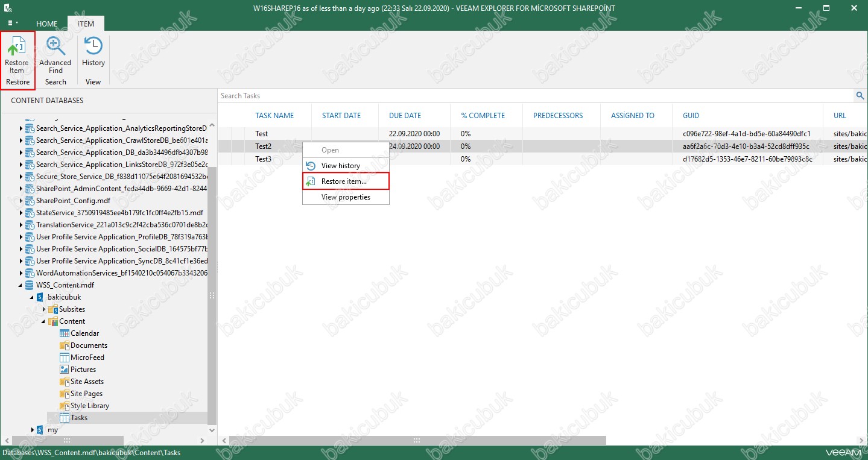Click the my site icon

tap(41, 430)
